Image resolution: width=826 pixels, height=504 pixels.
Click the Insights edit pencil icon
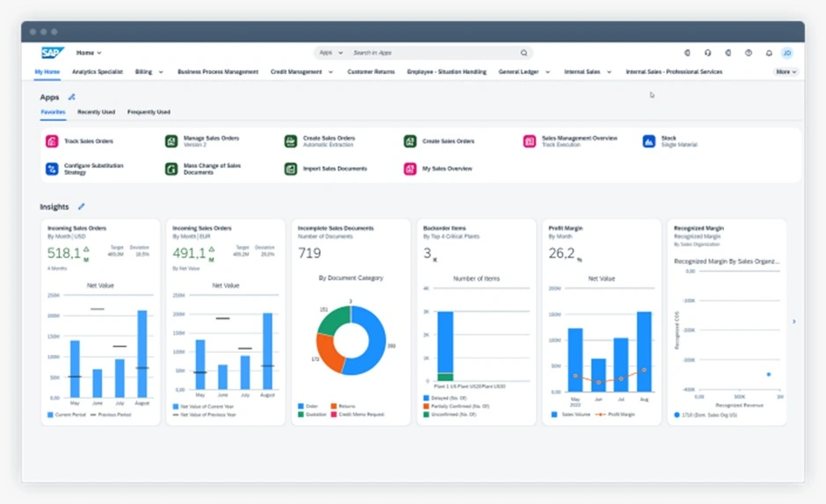click(x=82, y=206)
